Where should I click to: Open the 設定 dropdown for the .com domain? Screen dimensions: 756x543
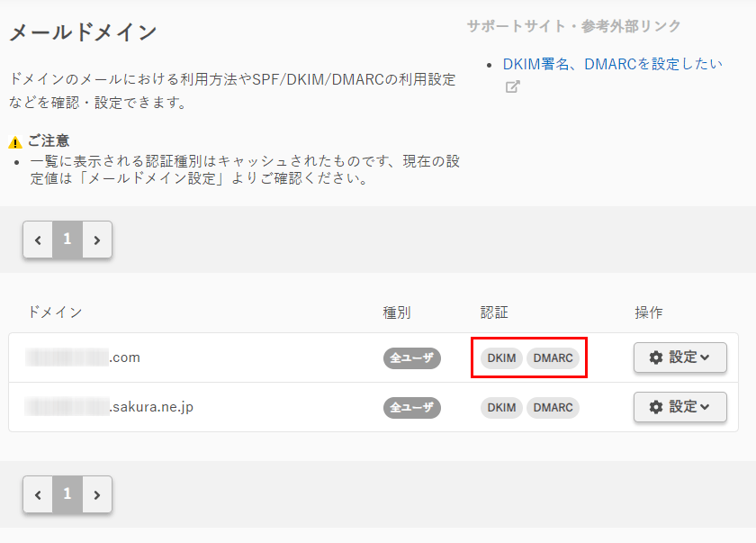click(x=679, y=357)
